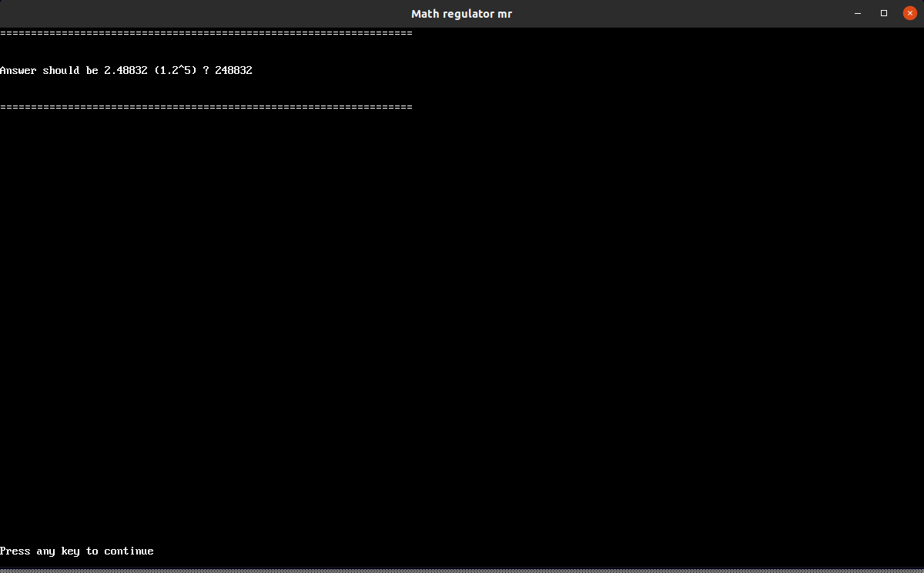
Task: Minimize the Math regulator mr window
Action: pyautogui.click(x=858, y=13)
